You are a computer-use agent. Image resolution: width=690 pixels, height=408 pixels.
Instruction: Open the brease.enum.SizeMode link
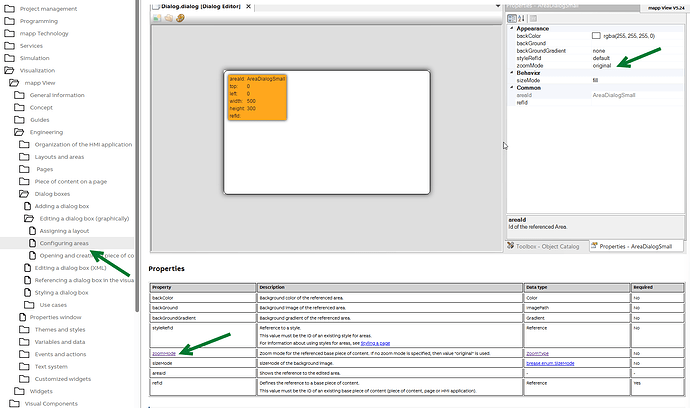[x=550, y=363]
